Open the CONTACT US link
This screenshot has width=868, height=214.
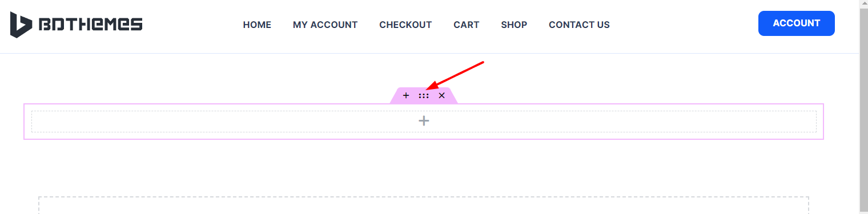pos(579,25)
